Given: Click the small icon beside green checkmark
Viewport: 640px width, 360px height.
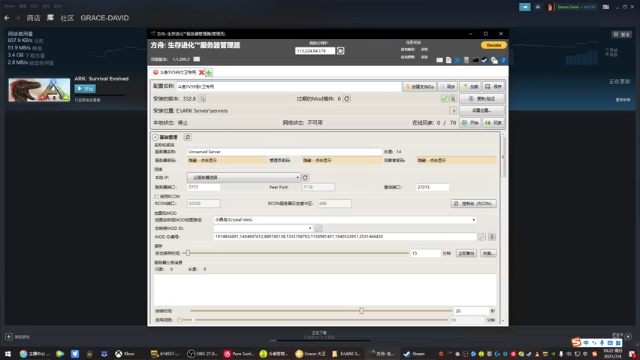Looking at the screenshot, I should 453,98.
